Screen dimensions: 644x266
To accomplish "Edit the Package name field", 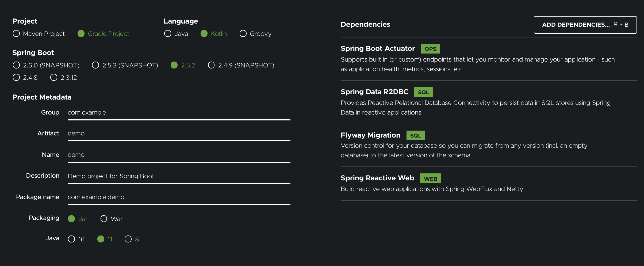I will (179, 197).
